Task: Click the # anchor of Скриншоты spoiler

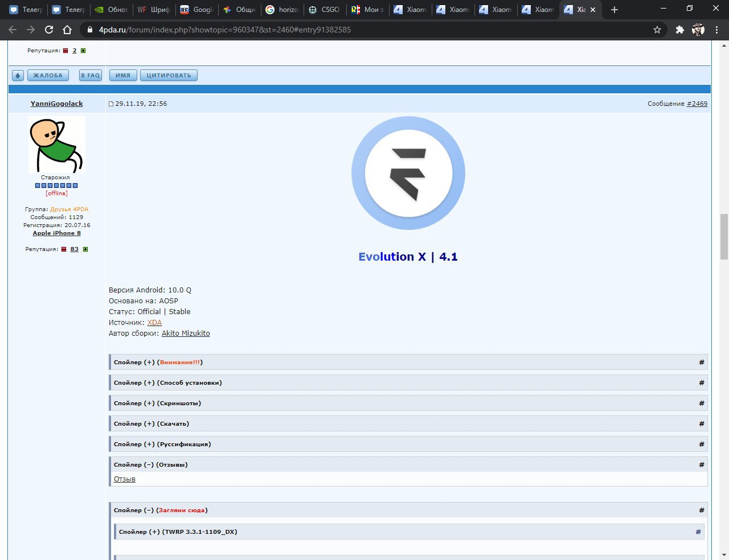Action: (702, 403)
